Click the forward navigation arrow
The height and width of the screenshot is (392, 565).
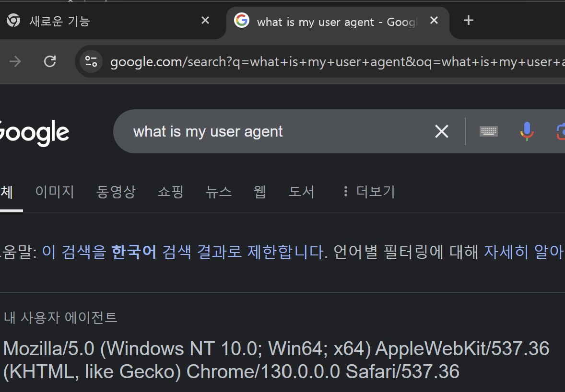coord(15,61)
